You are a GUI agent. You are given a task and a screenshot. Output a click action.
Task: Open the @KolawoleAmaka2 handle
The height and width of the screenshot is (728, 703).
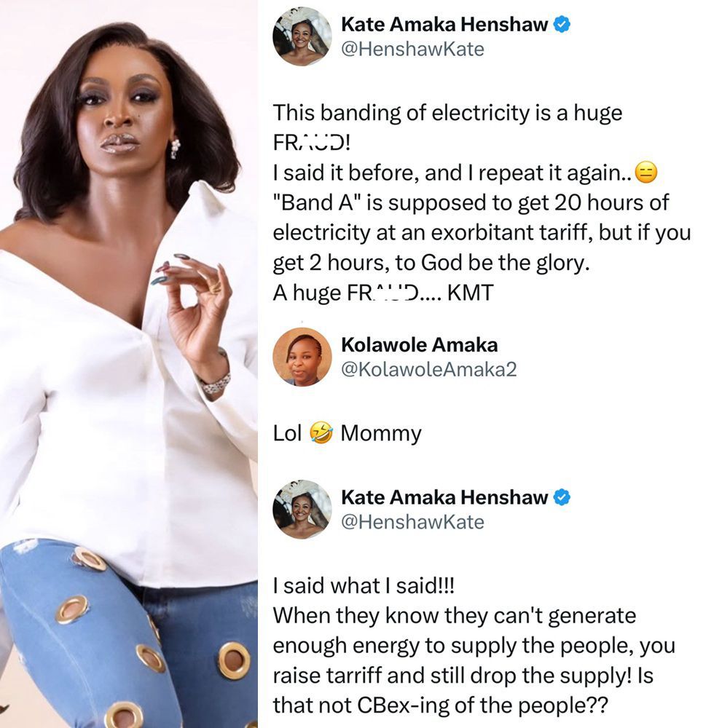[428, 369]
